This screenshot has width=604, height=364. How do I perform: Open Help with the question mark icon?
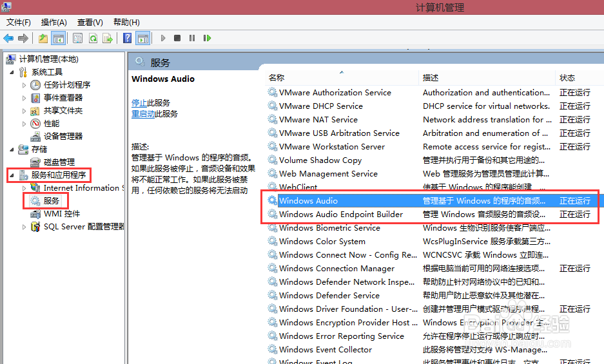(x=128, y=38)
